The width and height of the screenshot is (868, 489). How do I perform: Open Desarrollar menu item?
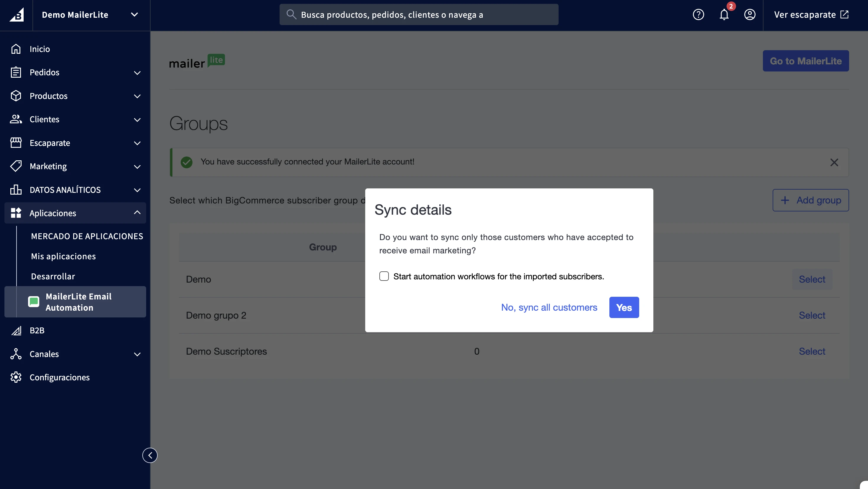pyautogui.click(x=53, y=276)
